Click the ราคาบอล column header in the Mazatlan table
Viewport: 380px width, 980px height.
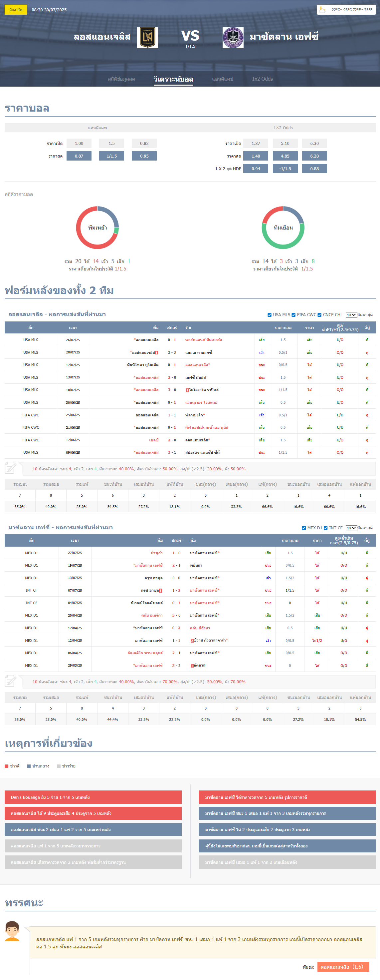coord(290,541)
